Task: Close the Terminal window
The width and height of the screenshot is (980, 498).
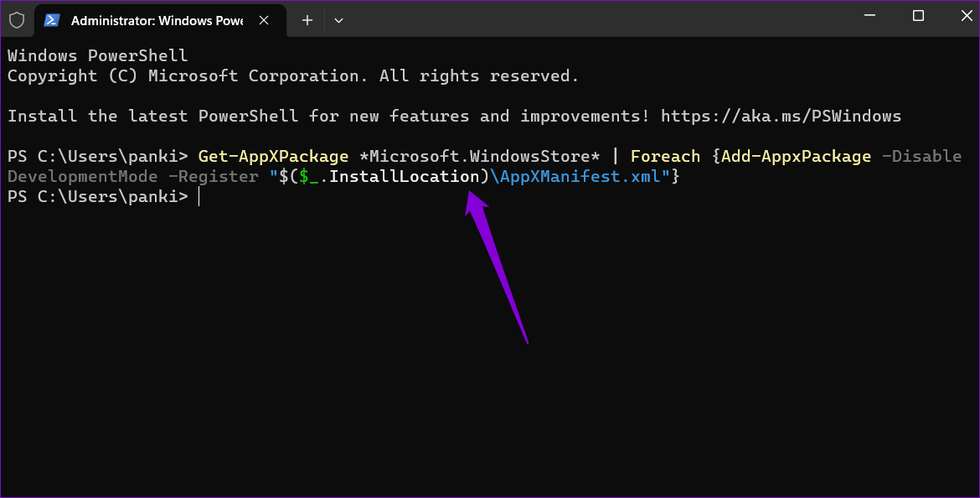Action: click(967, 16)
